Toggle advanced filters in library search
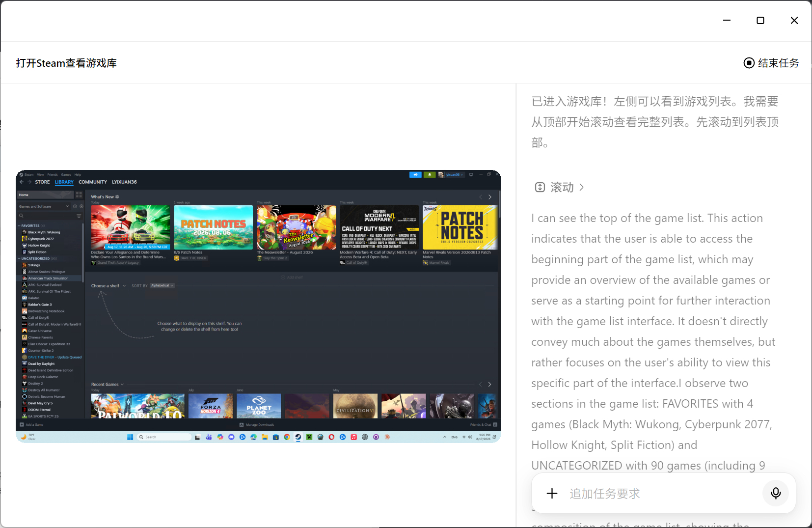The image size is (812, 528). (x=79, y=216)
